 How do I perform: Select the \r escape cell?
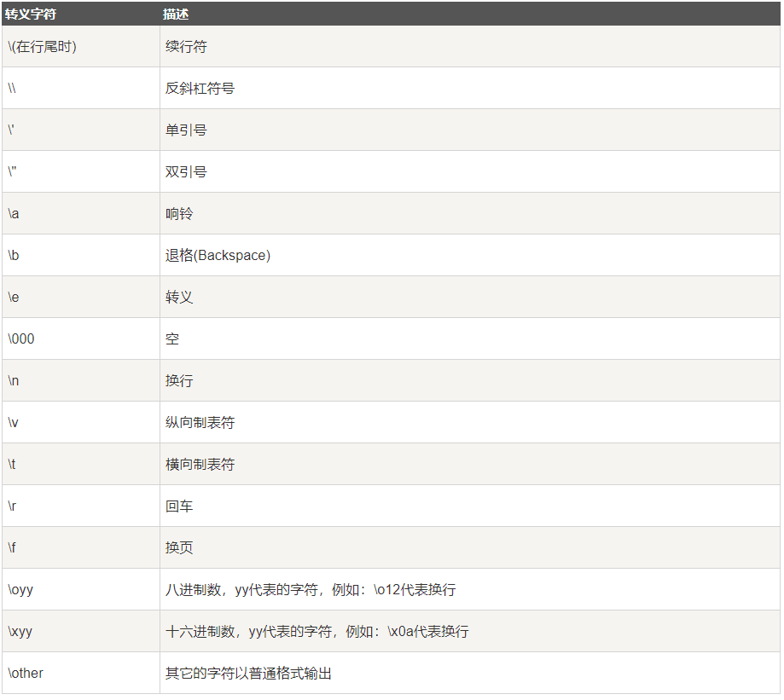tap(80, 506)
